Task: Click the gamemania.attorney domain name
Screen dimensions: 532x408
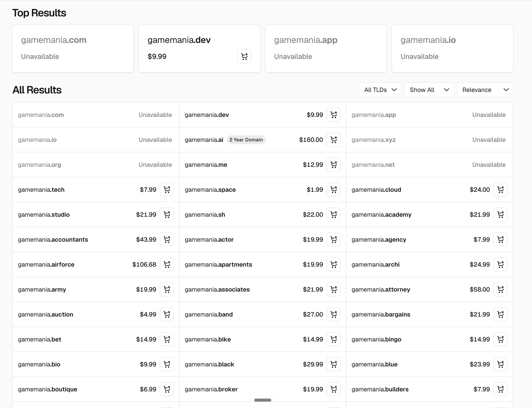Action: pos(381,290)
